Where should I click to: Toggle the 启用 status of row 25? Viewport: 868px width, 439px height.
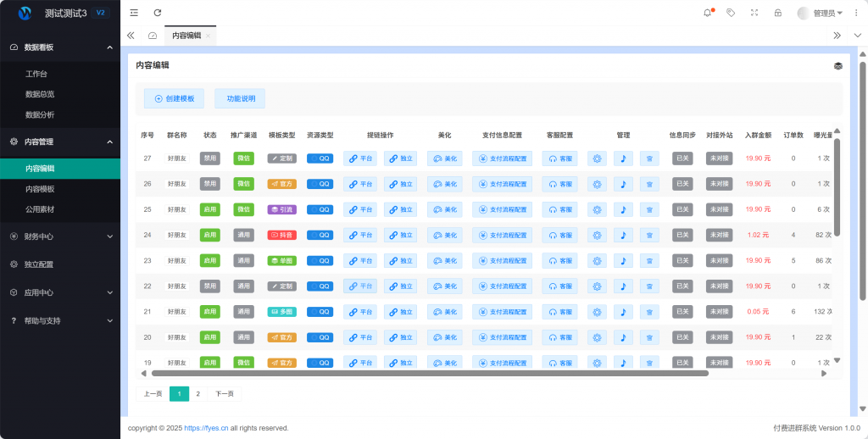(x=209, y=209)
